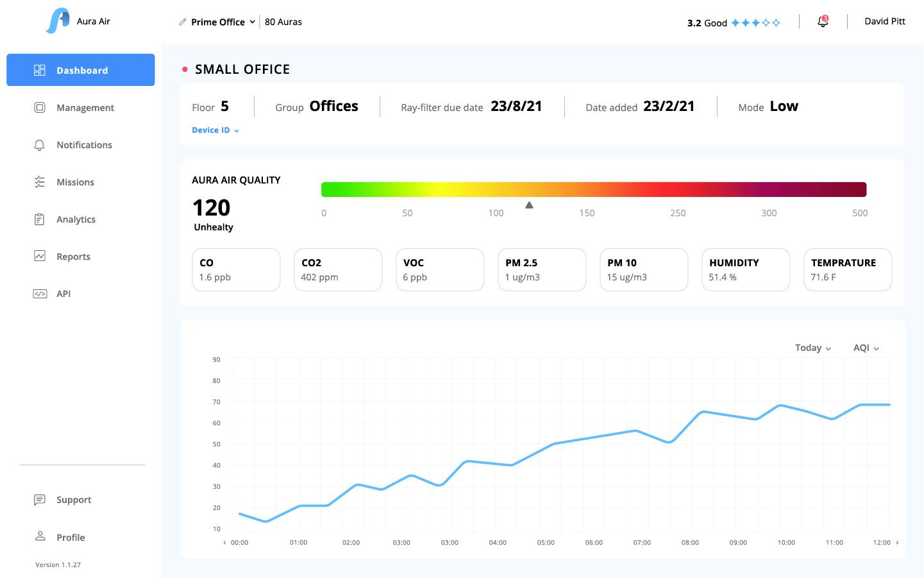Viewport: 924px width, 578px height.
Task: Go to the Profile section
Action: pyautogui.click(x=70, y=537)
